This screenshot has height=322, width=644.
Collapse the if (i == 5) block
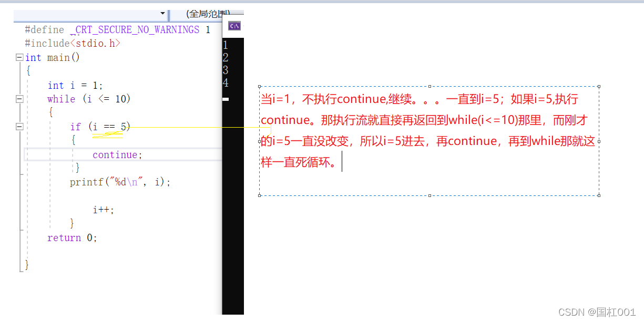tap(19, 127)
